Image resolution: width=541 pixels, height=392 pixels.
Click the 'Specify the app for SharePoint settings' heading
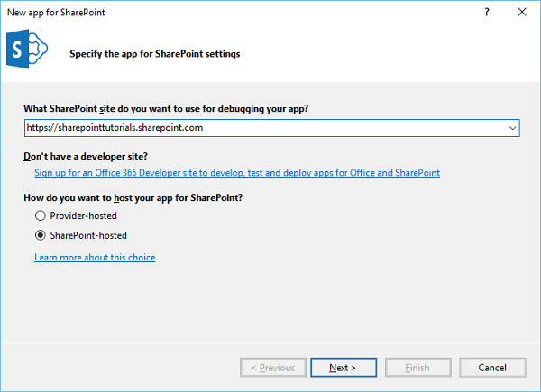154,54
